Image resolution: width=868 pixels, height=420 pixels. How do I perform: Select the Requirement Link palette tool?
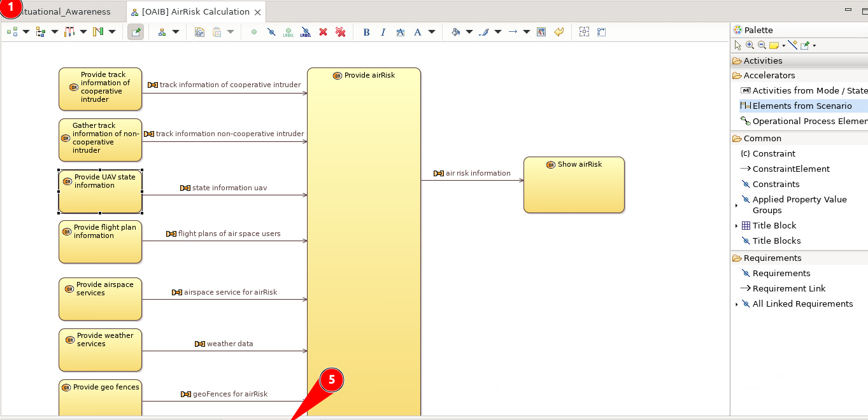[x=783, y=288]
